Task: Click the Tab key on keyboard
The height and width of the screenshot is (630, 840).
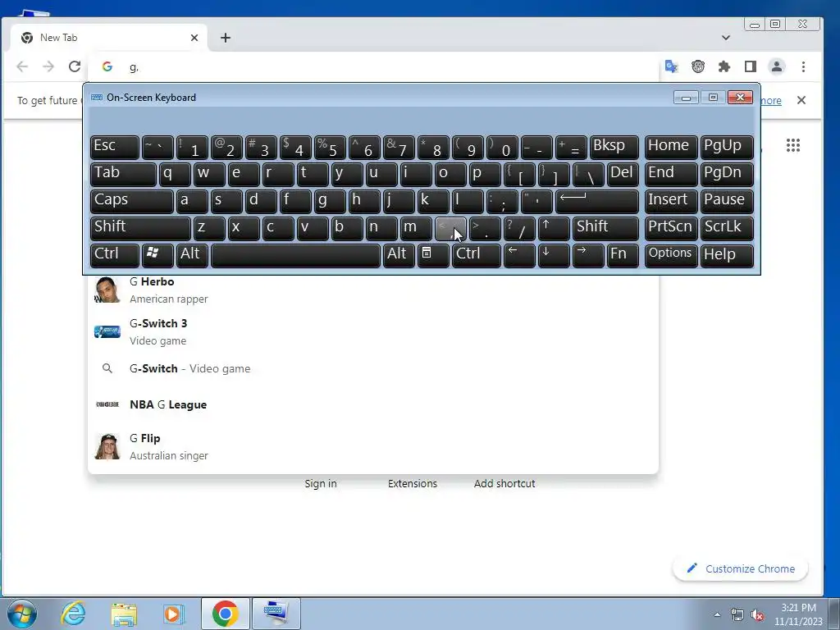Action: point(123,174)
